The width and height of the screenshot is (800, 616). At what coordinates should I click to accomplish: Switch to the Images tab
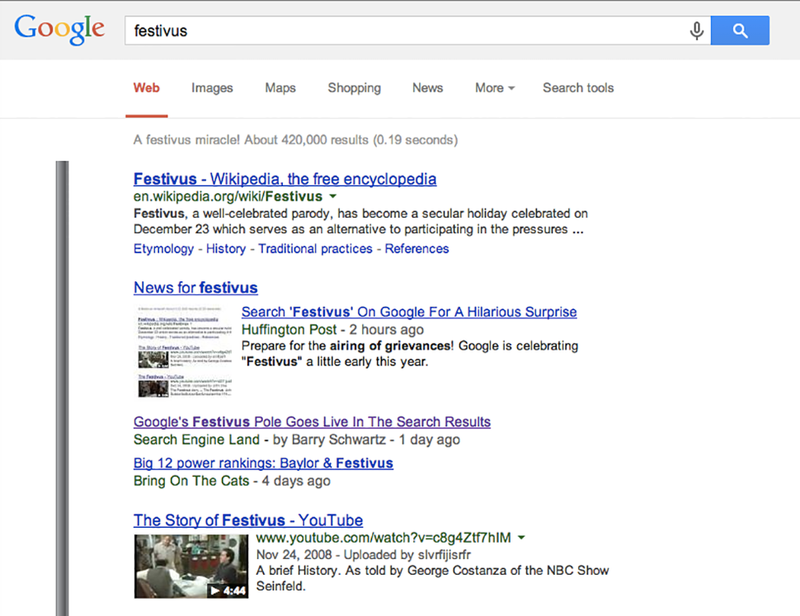point(212,88)
